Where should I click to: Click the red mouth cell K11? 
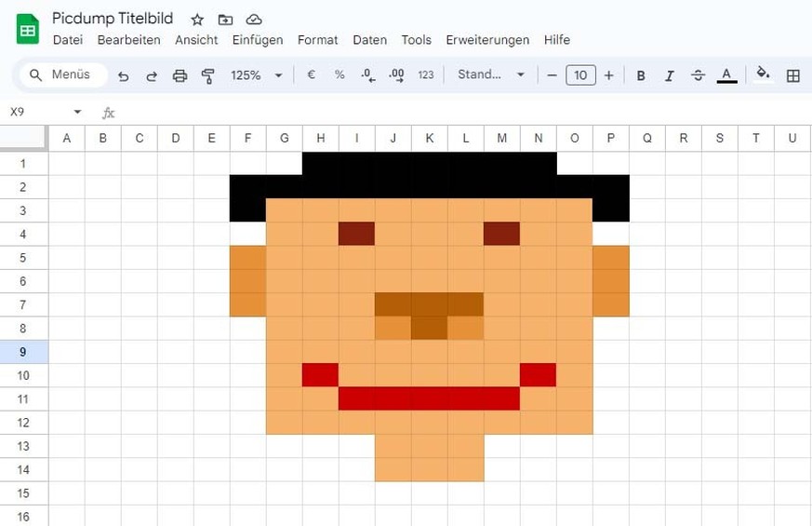coord(430,399)
